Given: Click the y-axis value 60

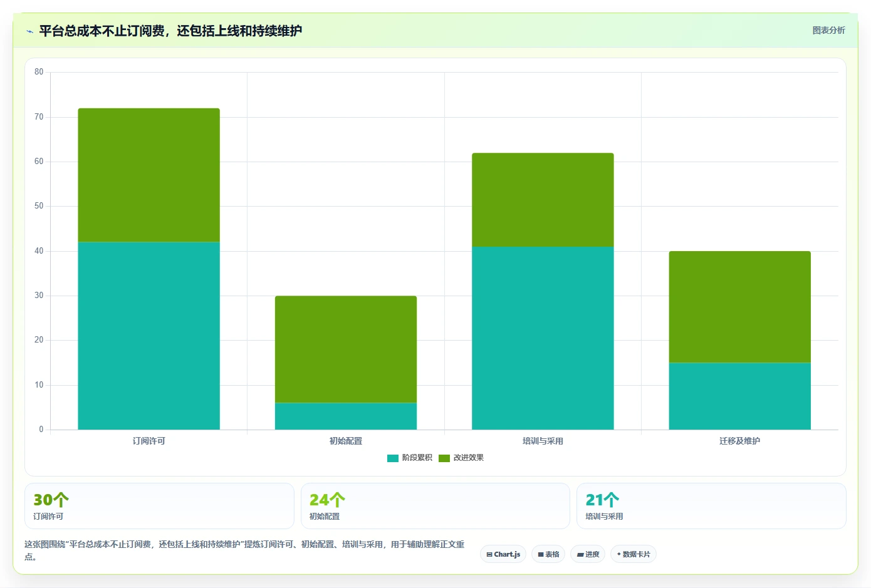Looking at the screenshot, I should pyautogui.click(x=39, y=162).
